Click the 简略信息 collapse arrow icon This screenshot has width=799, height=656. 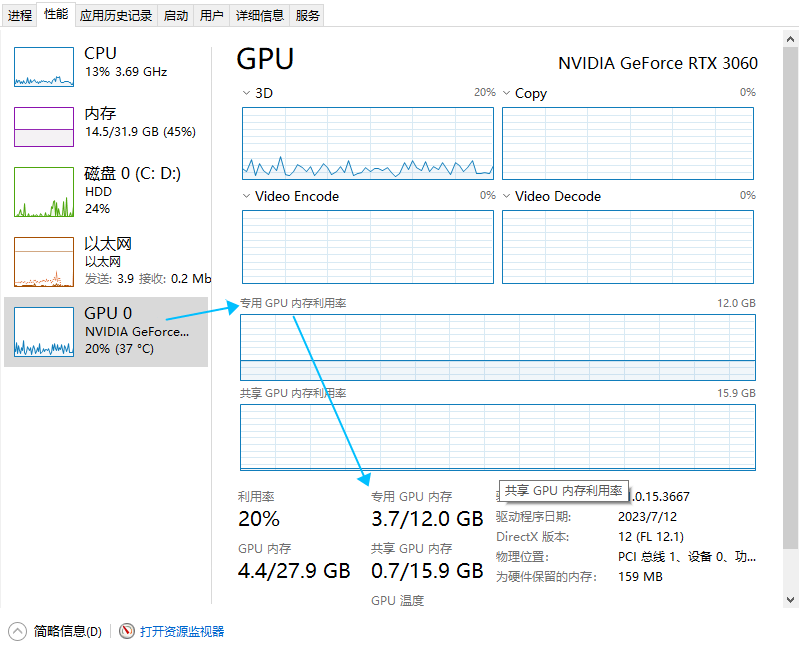click(17, 632)
